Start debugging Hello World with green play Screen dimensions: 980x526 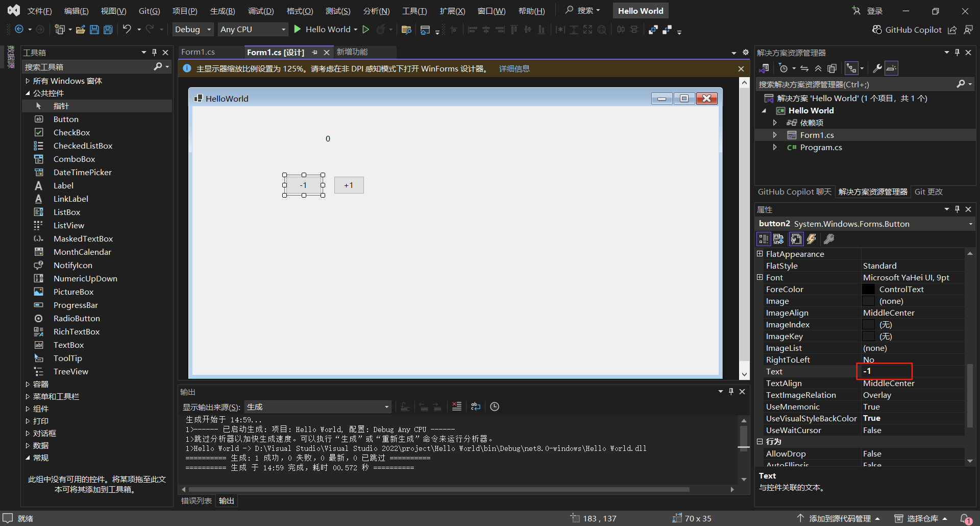click(298, 30)
